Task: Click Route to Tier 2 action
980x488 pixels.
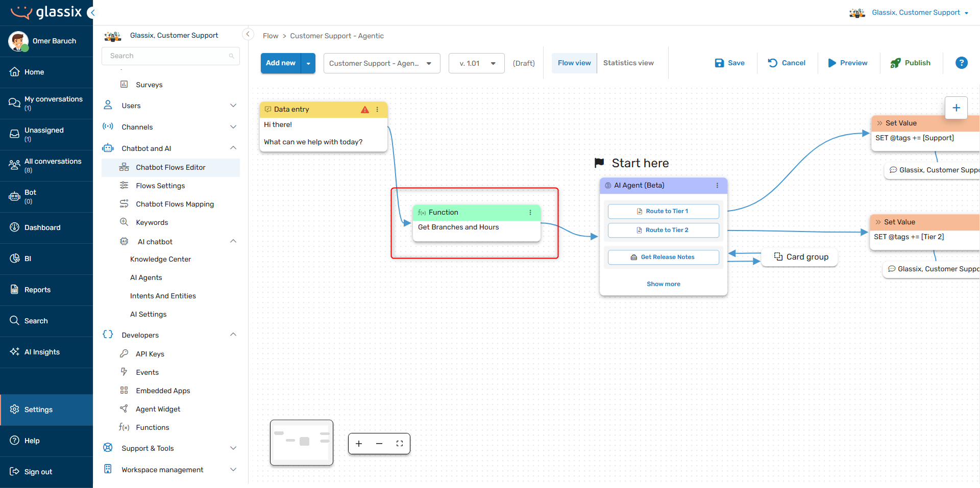Action: 663,230
